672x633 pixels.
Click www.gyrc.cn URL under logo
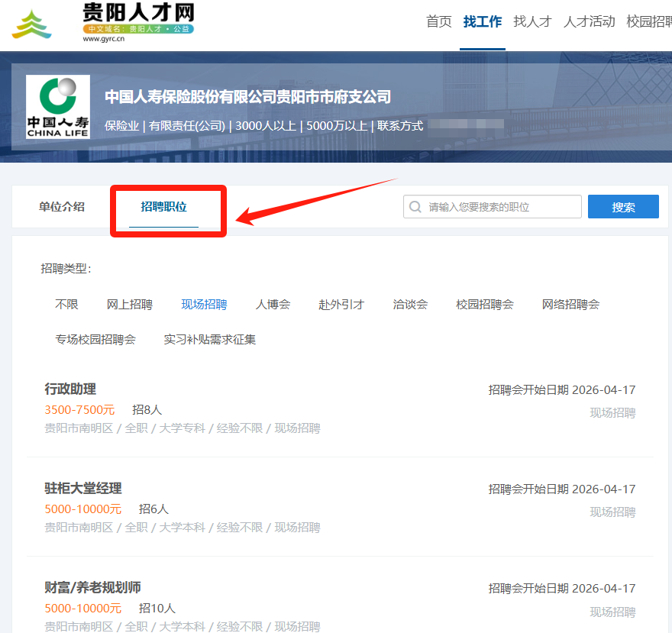[x=104, y=39]
